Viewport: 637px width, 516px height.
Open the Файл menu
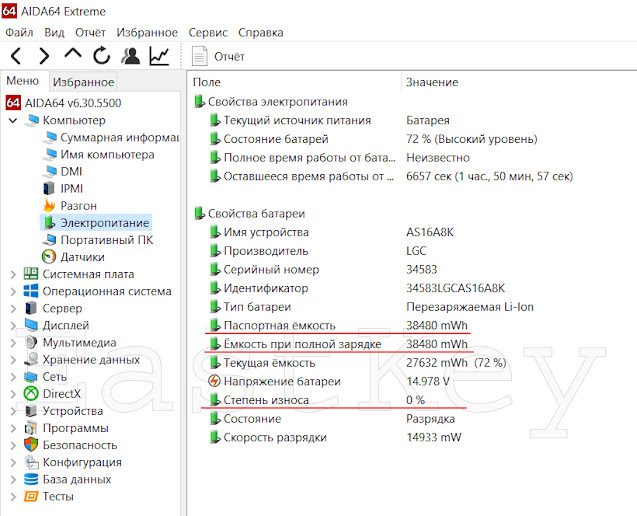[x=20, y=33]
